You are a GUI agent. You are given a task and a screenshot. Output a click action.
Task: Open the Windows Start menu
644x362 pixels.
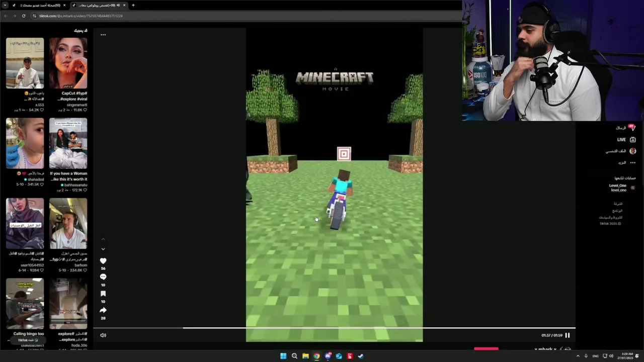(x=283, y=356)
